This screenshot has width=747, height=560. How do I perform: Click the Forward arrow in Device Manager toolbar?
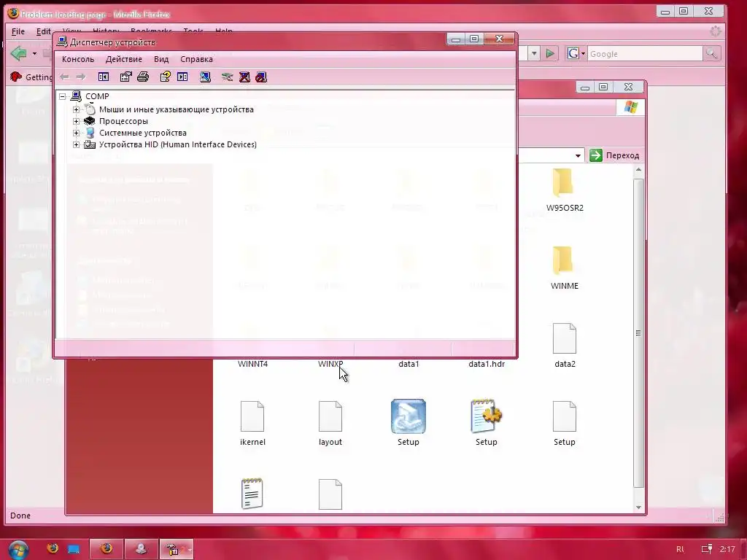pos(81,77)
